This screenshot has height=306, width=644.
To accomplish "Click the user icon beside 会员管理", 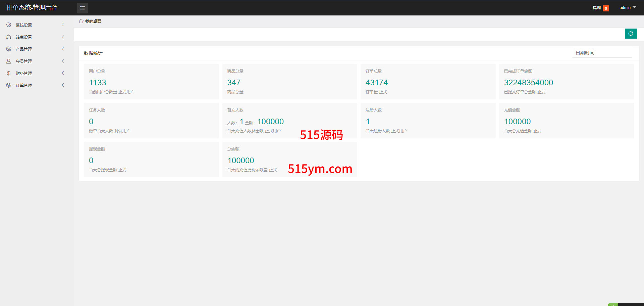I will click(9, 61).
